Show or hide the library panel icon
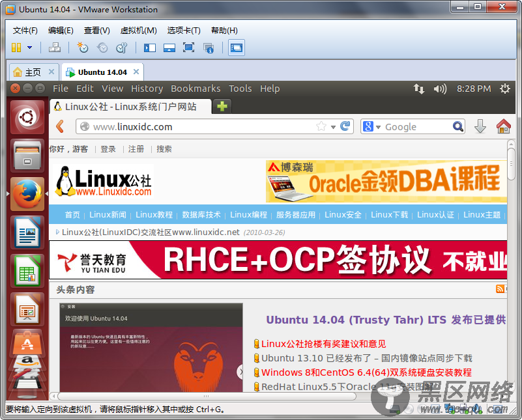The image size is (522, 420). click(x=149, y=48)
